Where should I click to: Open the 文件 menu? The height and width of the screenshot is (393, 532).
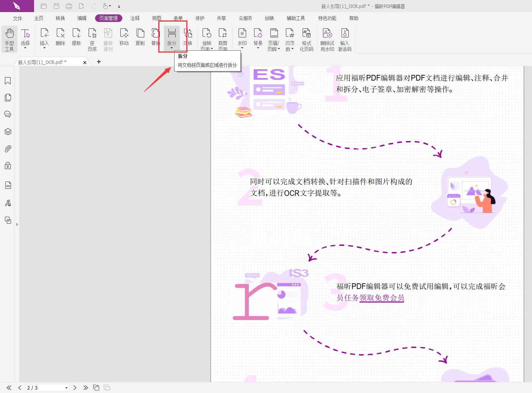click(17, 18)
